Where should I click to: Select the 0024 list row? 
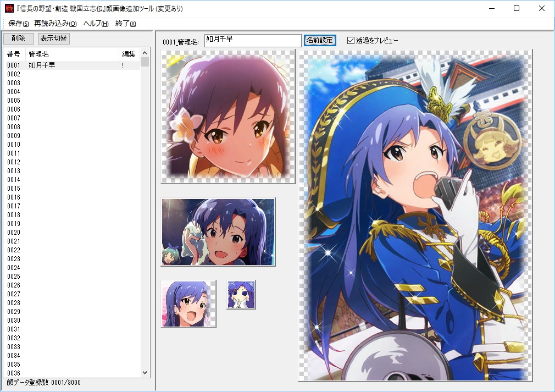point(72,268)
